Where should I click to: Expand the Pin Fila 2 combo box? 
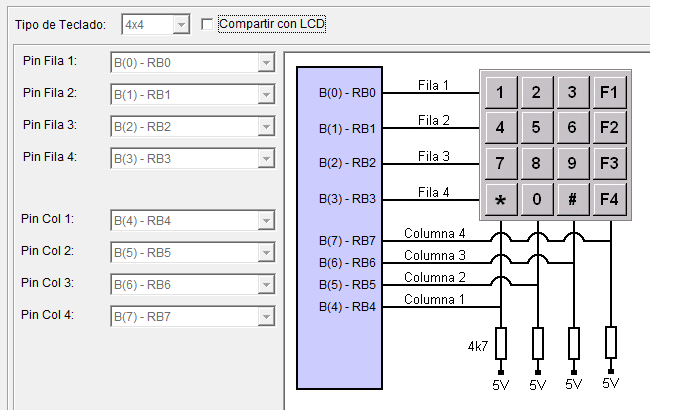193,95
